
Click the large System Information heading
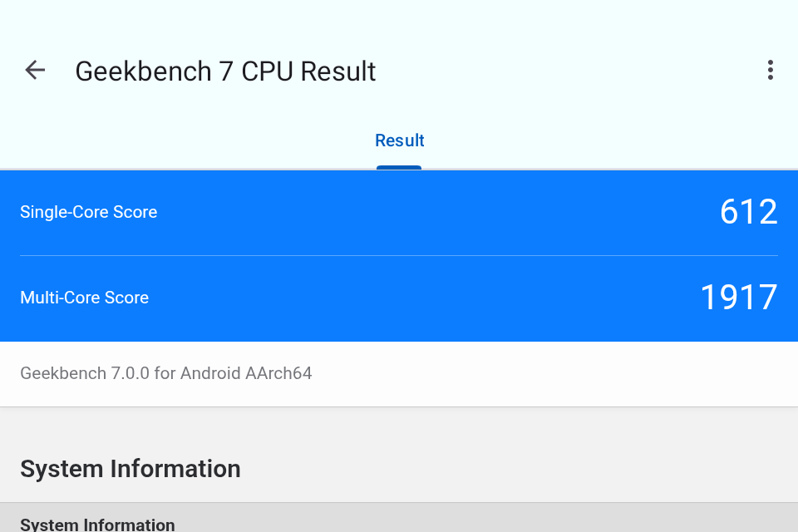click(x=131, y=469)
